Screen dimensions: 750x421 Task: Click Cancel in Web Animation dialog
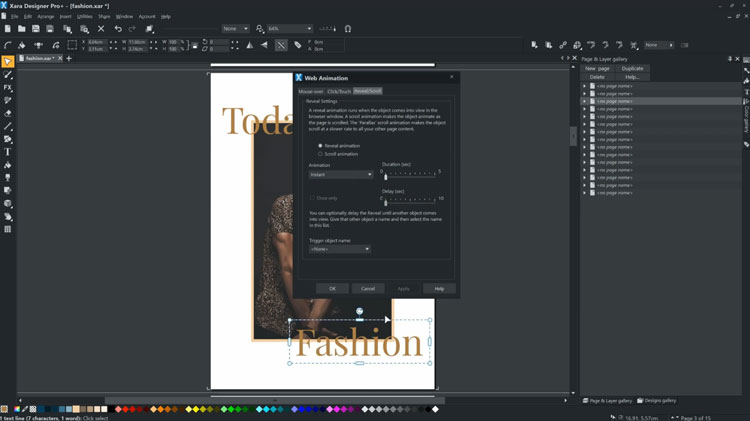coord(368,288)
